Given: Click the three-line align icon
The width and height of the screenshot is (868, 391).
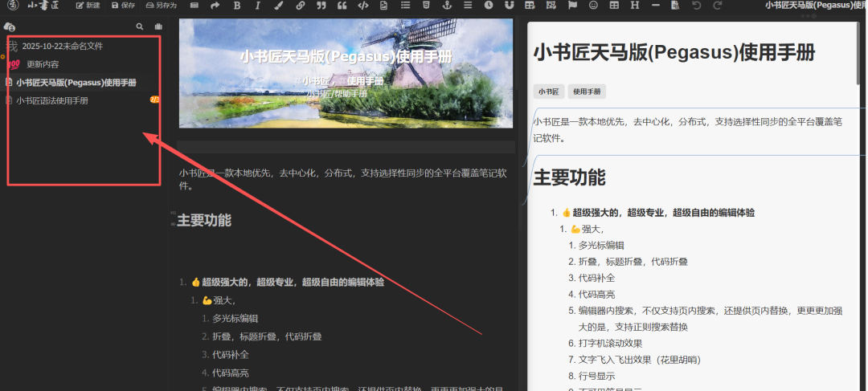Looking at the screenshot, I should (x=468, y=6).
